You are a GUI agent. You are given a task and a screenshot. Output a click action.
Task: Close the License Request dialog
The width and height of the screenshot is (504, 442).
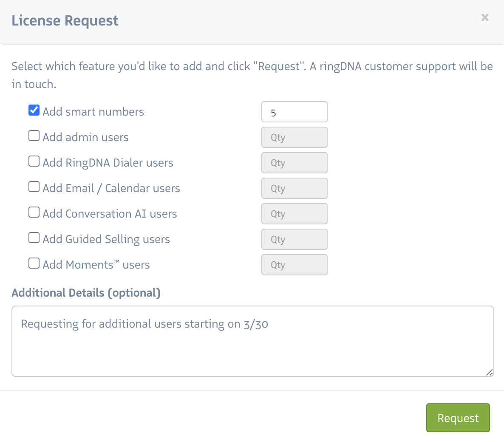[x=485, y=17]
